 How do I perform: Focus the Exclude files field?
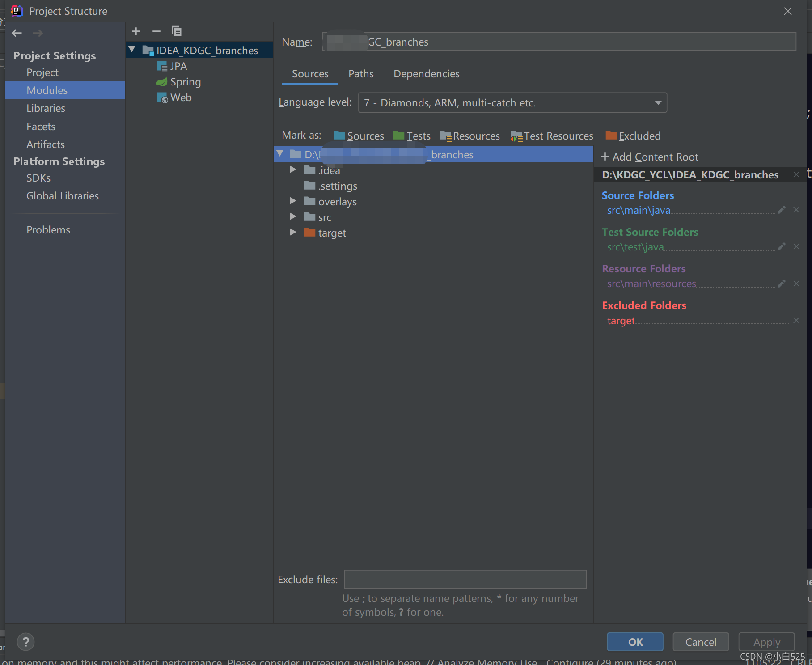(465, 579)
